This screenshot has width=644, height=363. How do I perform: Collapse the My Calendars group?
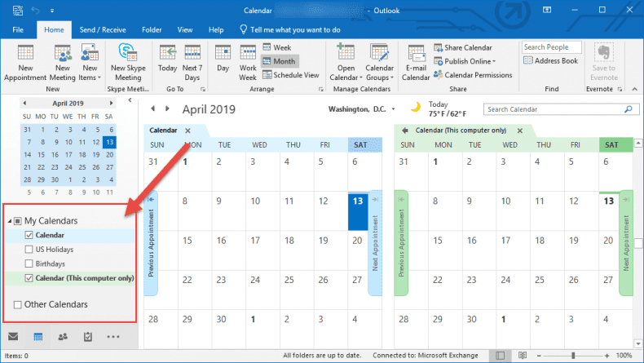10,221
